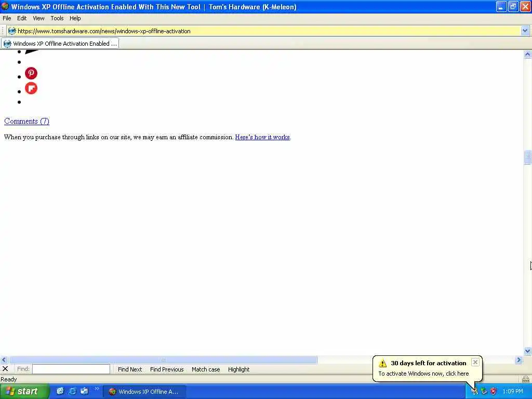Screen dimensions: 532x399
Task: Click the K-Meleon icon in title bar
Action: coord(5,6)
